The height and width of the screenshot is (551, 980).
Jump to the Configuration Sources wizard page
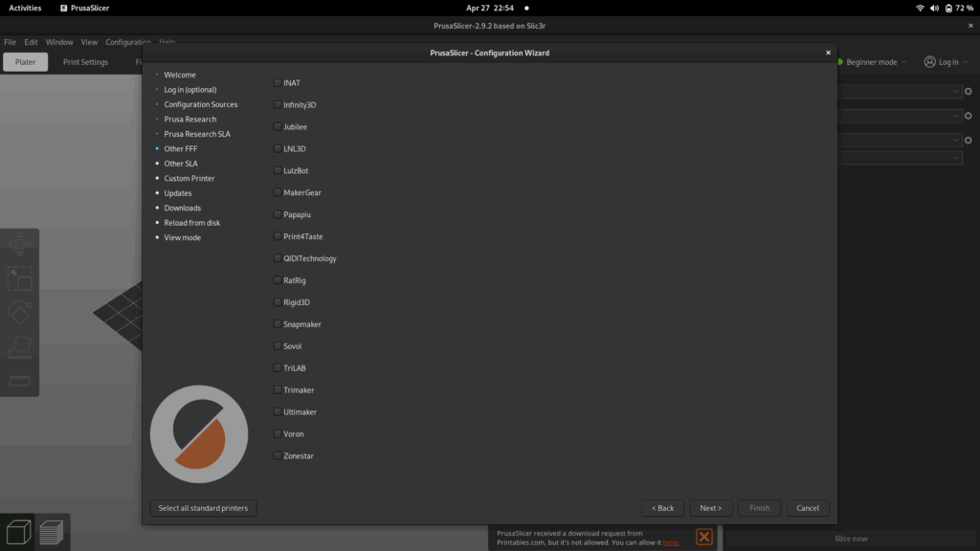coord(201,104)
